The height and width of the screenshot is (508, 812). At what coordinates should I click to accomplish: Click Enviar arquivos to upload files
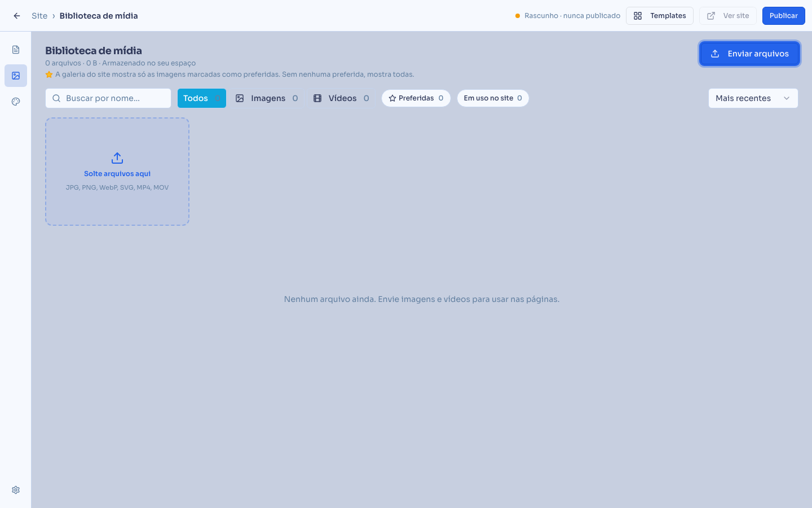click(x=750, y=54)
